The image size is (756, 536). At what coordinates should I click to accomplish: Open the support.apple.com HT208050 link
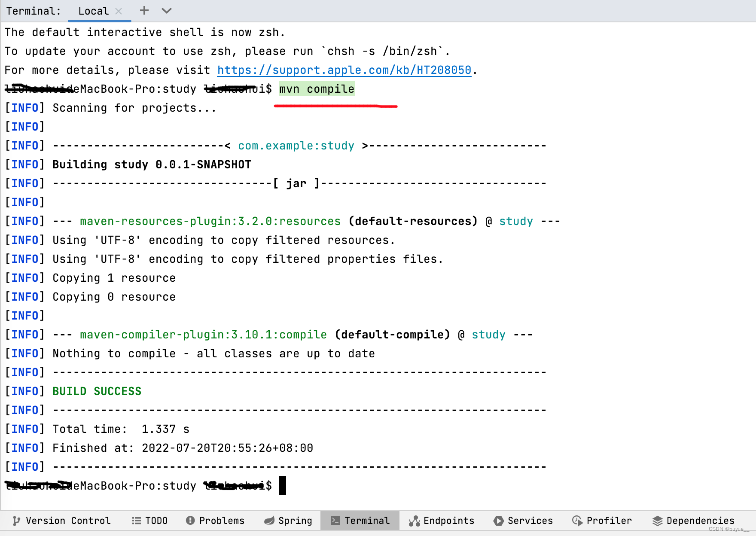[344, 70]
